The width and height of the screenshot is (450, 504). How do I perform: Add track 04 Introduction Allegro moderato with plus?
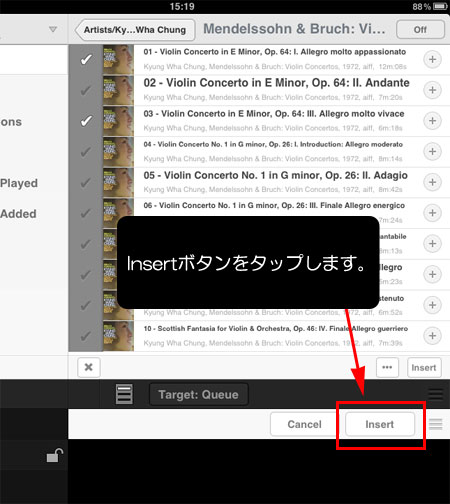(432, 151)
